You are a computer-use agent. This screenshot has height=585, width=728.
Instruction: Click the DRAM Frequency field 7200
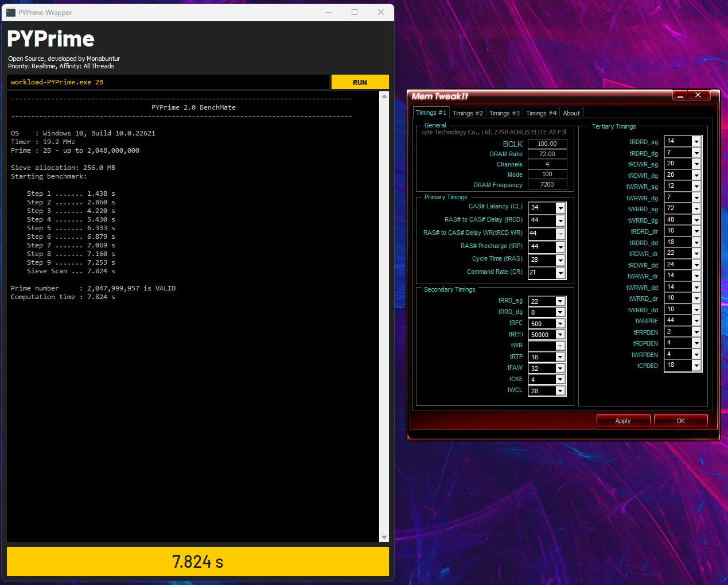point(547,184)
